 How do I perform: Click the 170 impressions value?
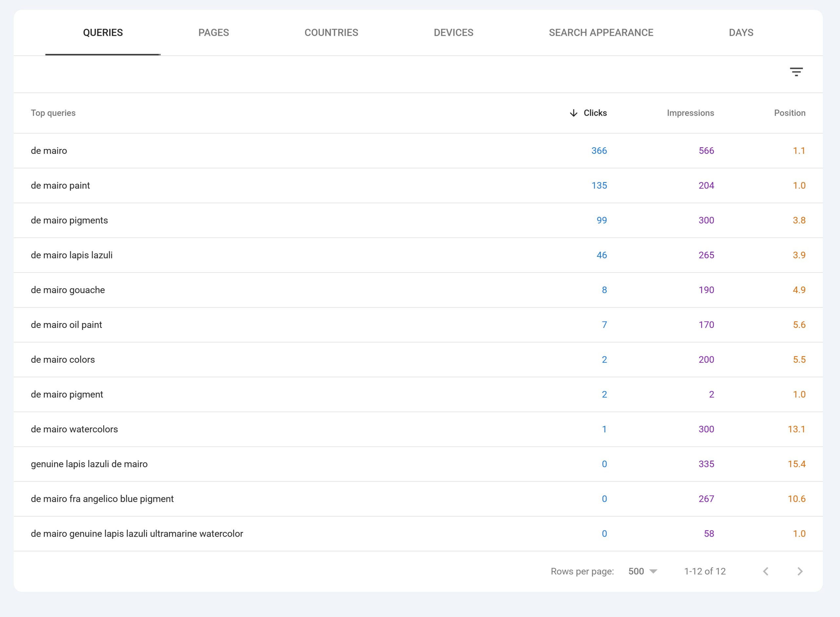706,325
